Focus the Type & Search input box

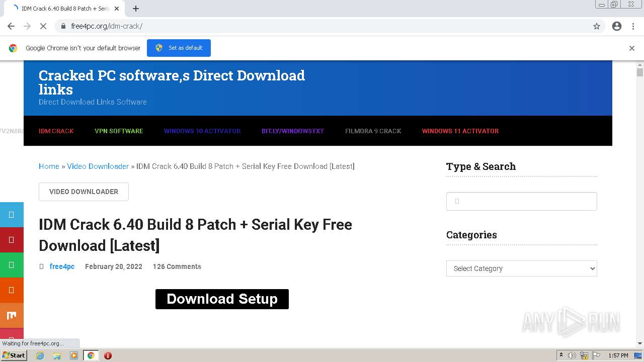[x=522, y=201]
